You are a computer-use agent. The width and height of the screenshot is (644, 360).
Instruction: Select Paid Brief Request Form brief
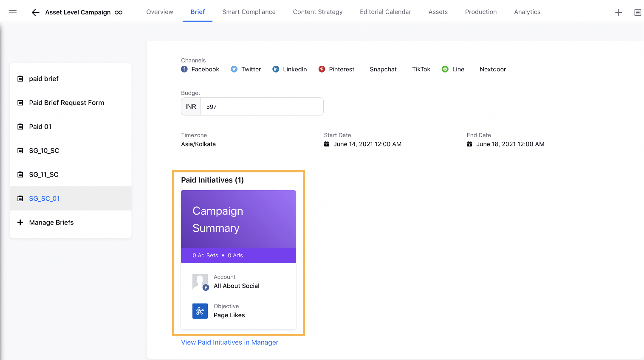tap(71, 103)
